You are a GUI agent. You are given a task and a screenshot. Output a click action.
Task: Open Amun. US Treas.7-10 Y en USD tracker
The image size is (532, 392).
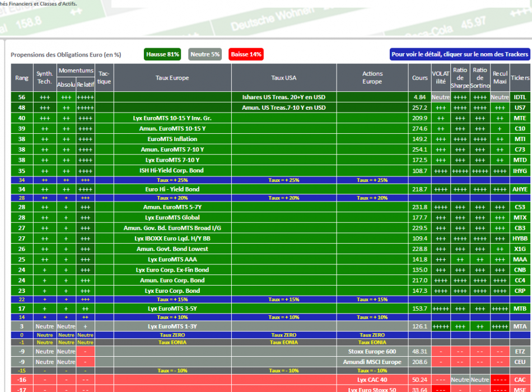(284, 108)
